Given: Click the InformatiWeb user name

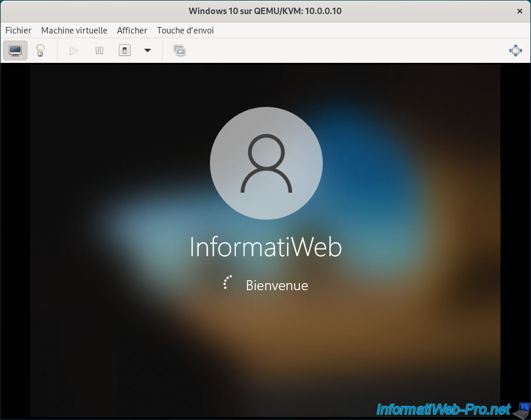Looking at the screenshot, I should click(266, 247).
